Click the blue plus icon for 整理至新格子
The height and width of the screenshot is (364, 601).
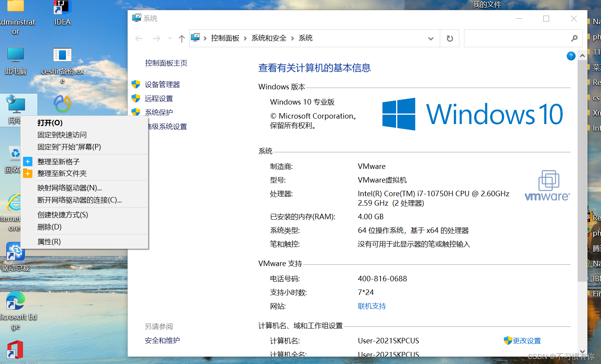[28, 162]
